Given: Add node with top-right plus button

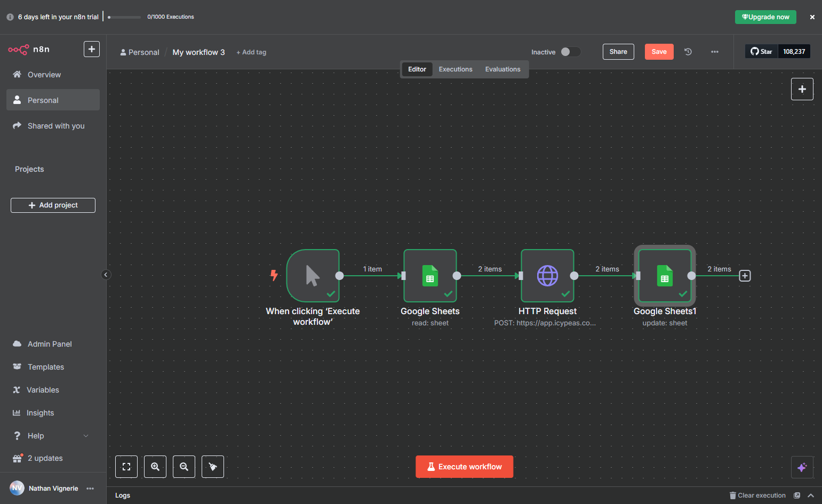Looking at the screenshot, I should tap(802, 89).
